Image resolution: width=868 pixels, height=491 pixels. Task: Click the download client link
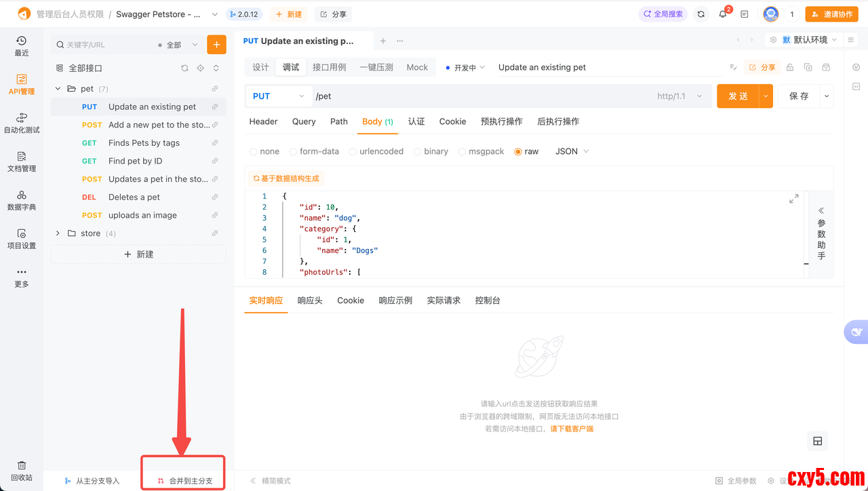coord(572,429)
